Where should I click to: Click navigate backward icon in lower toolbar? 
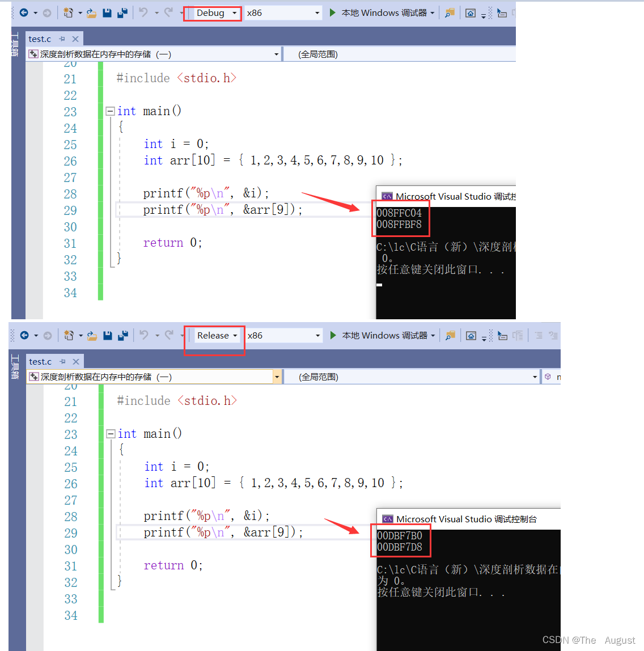[x=24, y=336]
